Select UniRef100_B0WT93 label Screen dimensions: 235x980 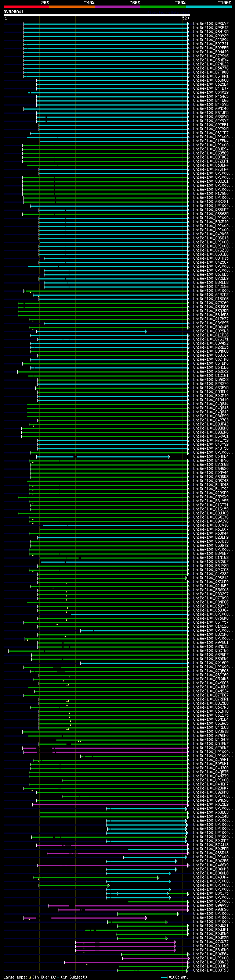point(211,970)
